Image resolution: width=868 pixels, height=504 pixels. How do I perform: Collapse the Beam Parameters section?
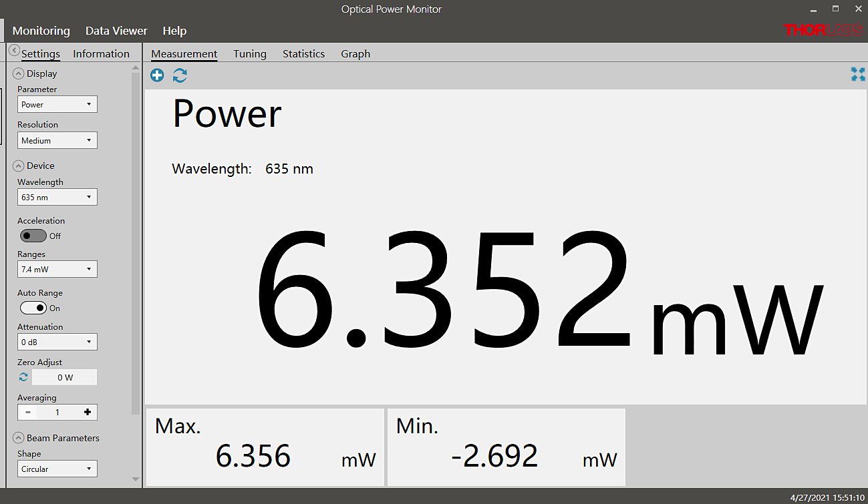[19, 438]
